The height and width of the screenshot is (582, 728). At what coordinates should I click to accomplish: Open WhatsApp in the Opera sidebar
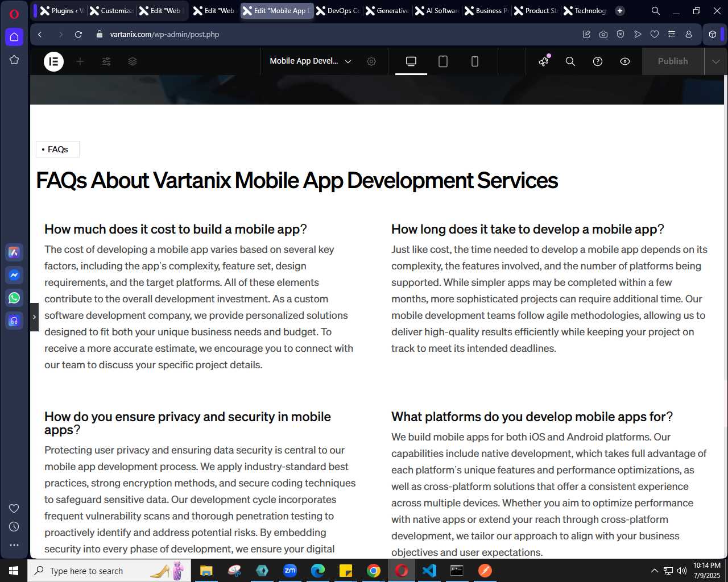pos(14,297)
